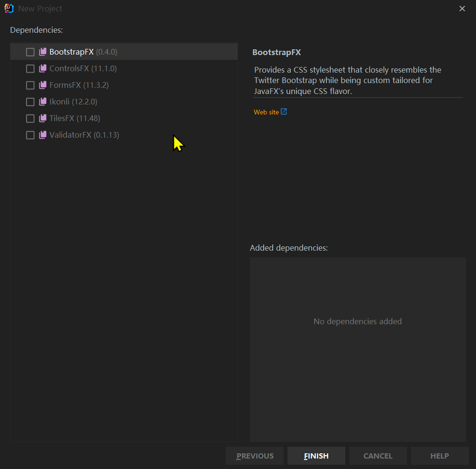Select the BootstrapFX (0.4.0) row
The height and width of the screenshot is (469, 476).
[x=124, y=52]
